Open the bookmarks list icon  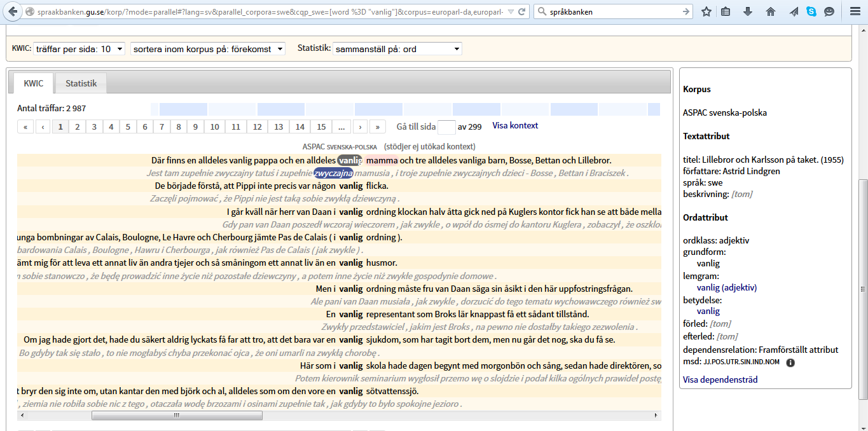726,11
